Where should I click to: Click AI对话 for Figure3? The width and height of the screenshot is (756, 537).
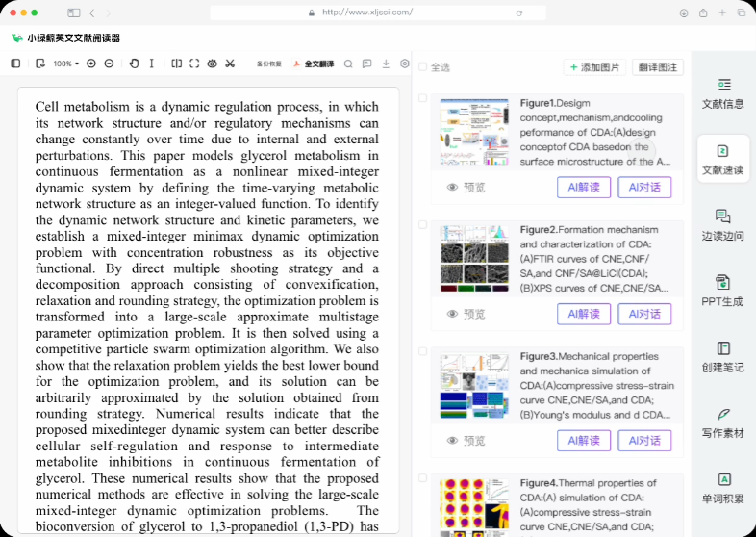tap(644, 441)
